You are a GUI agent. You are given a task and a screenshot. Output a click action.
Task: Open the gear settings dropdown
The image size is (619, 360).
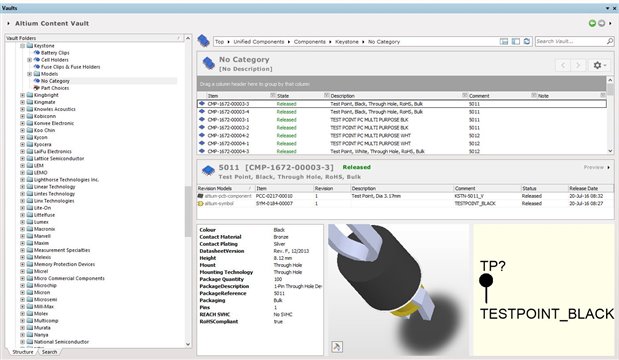600,65
